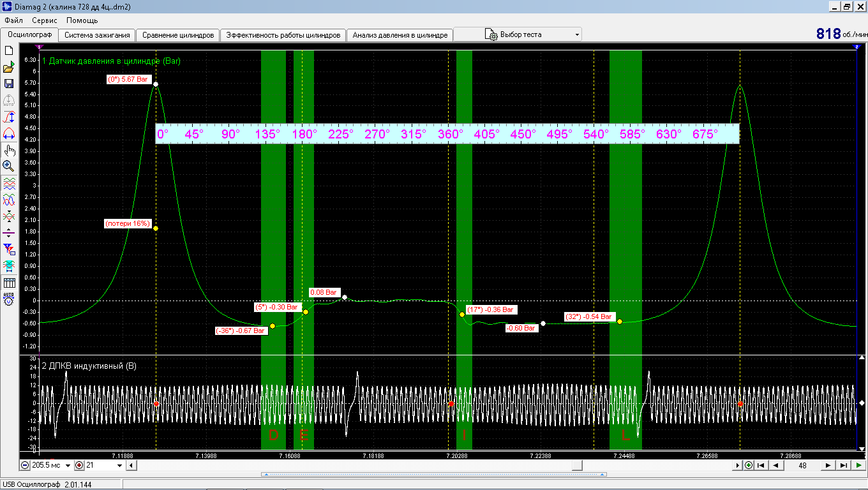
Task: Activate the magnifier zoom tool
Action: click(x=9, y=167)
